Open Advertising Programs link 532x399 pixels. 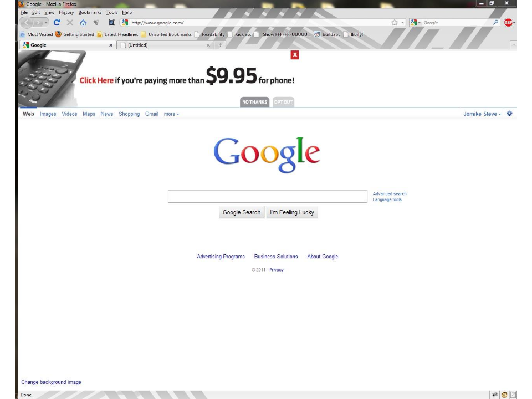(221, 257)
